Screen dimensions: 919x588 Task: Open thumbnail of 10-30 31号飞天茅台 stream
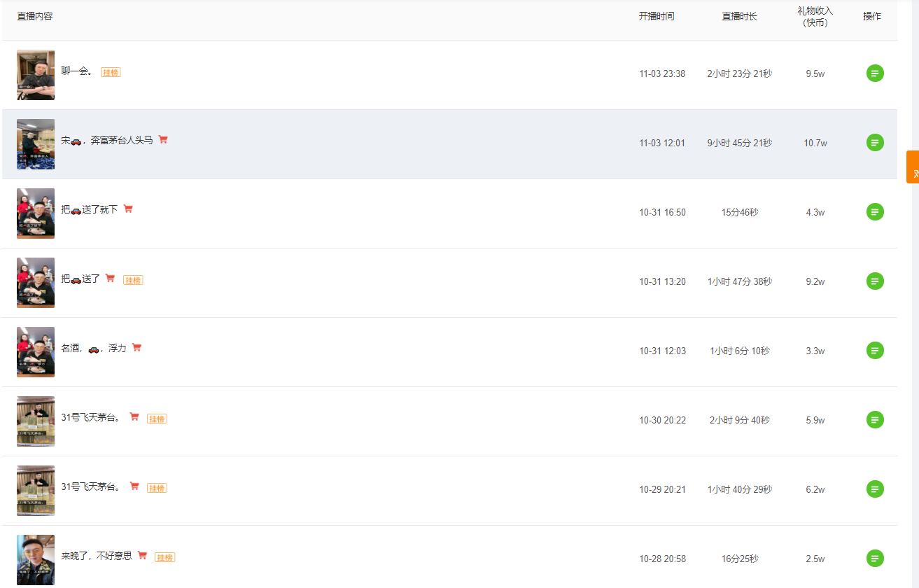click(36, 421)
